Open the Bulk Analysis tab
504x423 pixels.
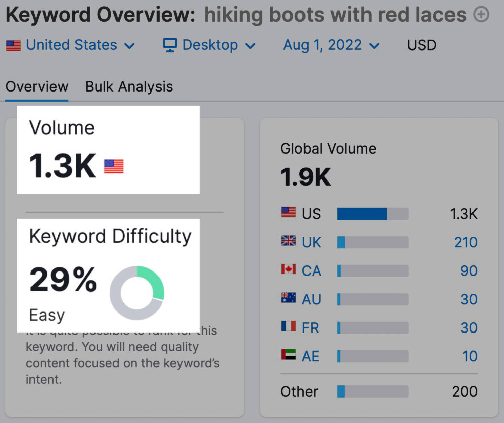[129, 87]
